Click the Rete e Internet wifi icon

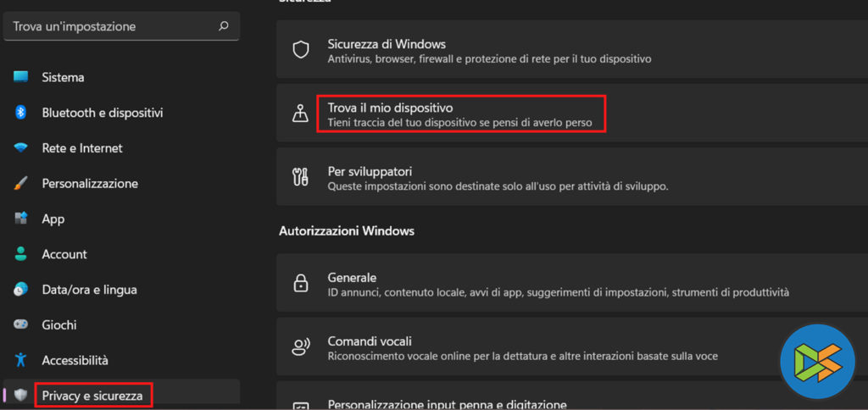tap(21, 148)
